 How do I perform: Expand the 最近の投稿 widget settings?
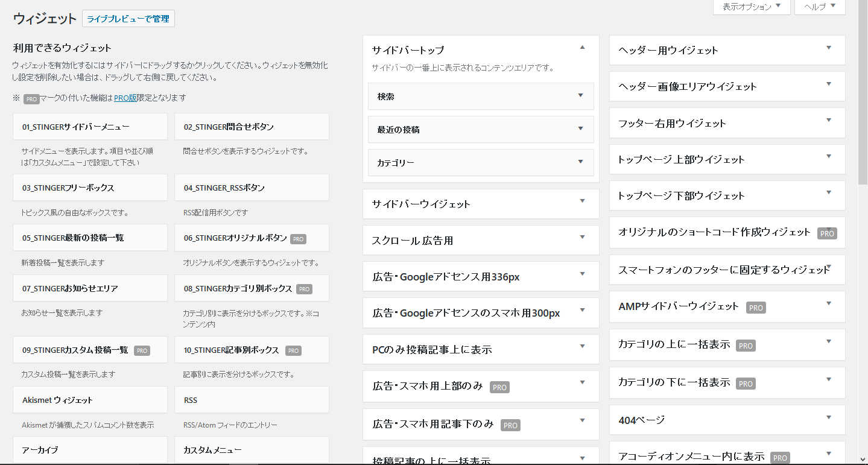click(580, 129)
